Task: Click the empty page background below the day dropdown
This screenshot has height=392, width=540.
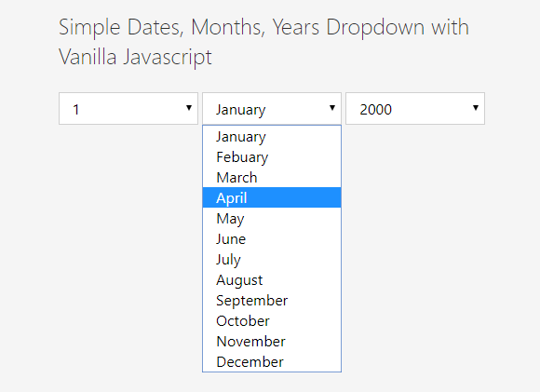Action: (x=128, y=241)
